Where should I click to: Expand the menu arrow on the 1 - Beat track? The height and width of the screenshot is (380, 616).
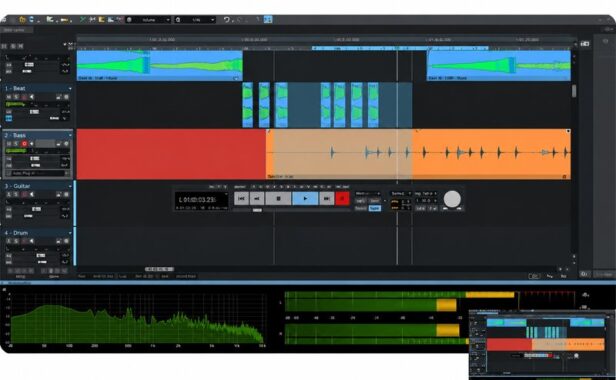click(x=70, y=89)
